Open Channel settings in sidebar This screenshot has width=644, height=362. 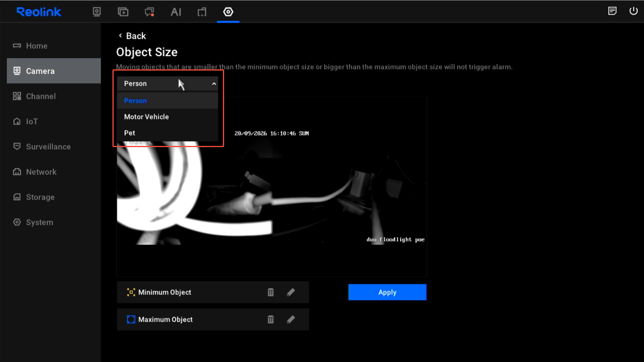pos(54,96)
